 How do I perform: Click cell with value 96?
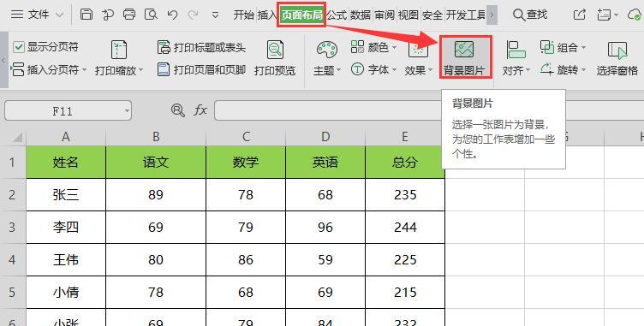click(x=325, y=227)
